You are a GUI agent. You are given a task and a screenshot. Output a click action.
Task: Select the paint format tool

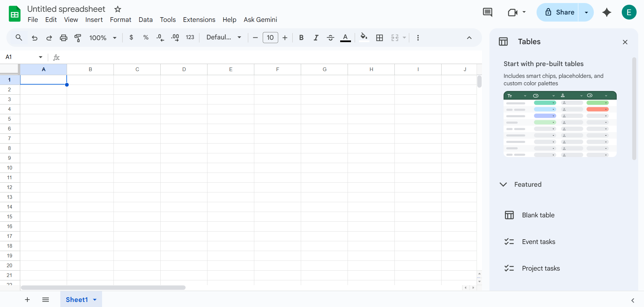click(78, 38)
